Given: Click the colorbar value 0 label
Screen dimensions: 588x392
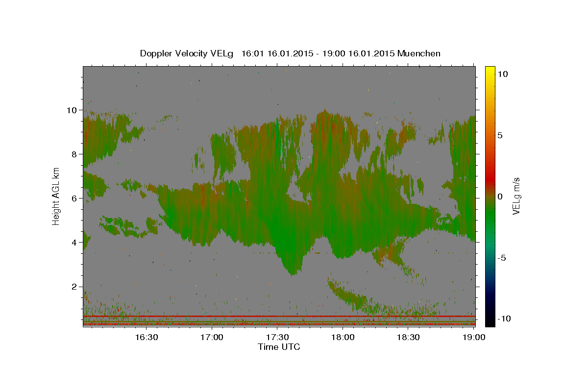Looking at the screenshot, I should click(500, 196).
